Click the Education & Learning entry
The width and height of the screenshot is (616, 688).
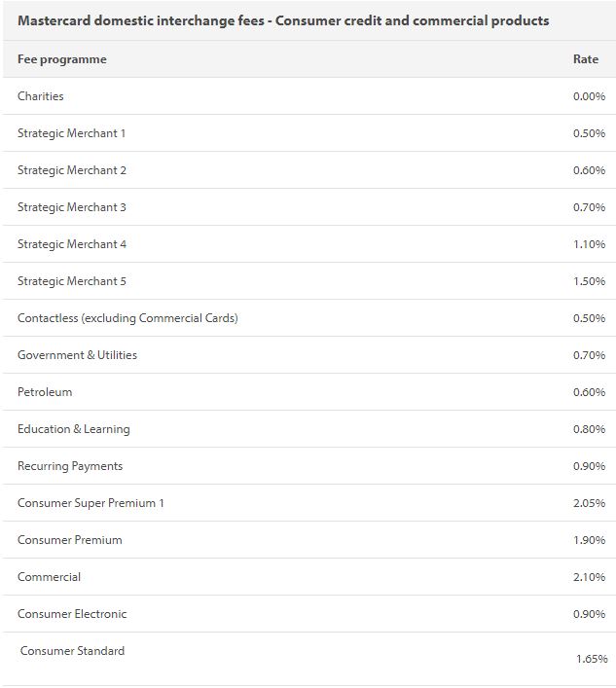pyautogui.click(x=73, y=429)
